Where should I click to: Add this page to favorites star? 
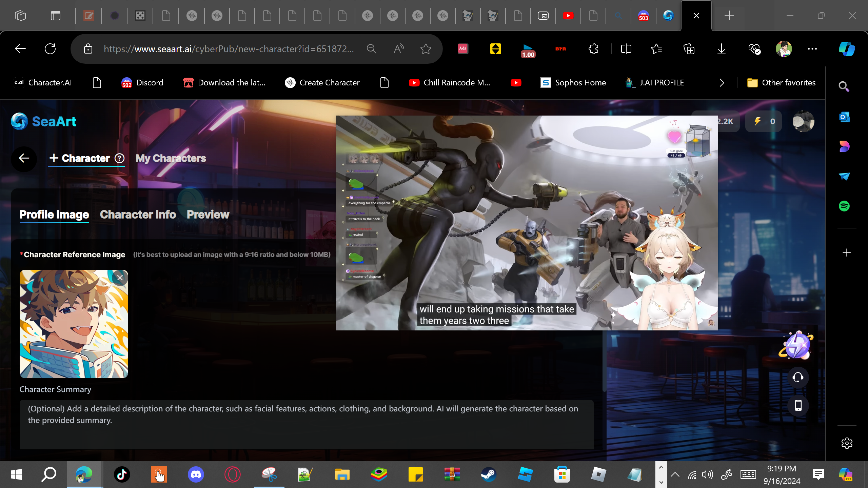[426, 49]
